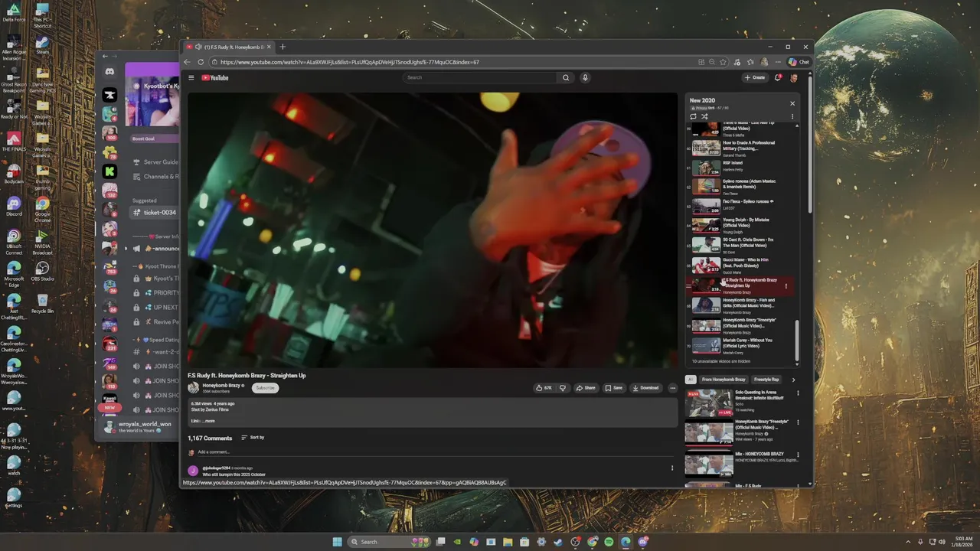Select the All filter chip

[x=691, y=380]
